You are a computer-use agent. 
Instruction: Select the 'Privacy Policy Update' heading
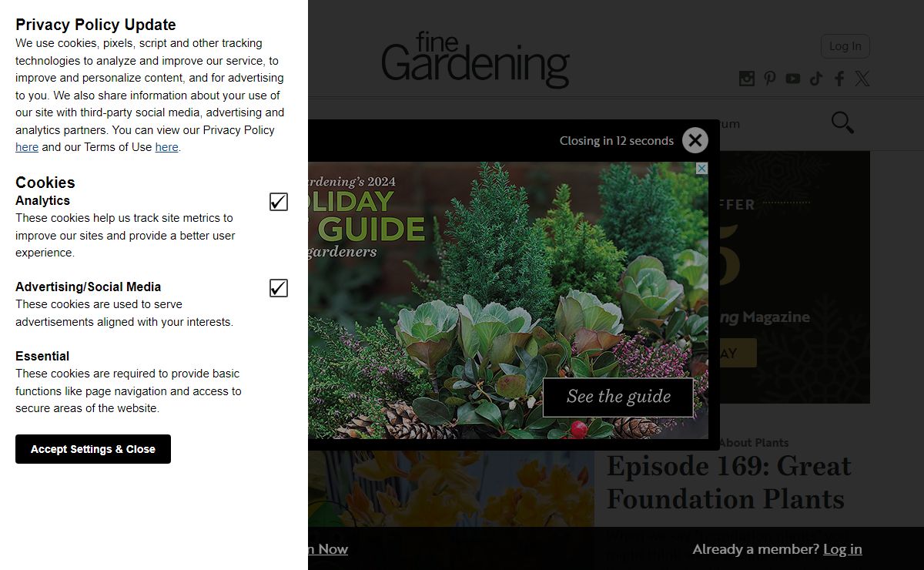click(x=95, y=25)
